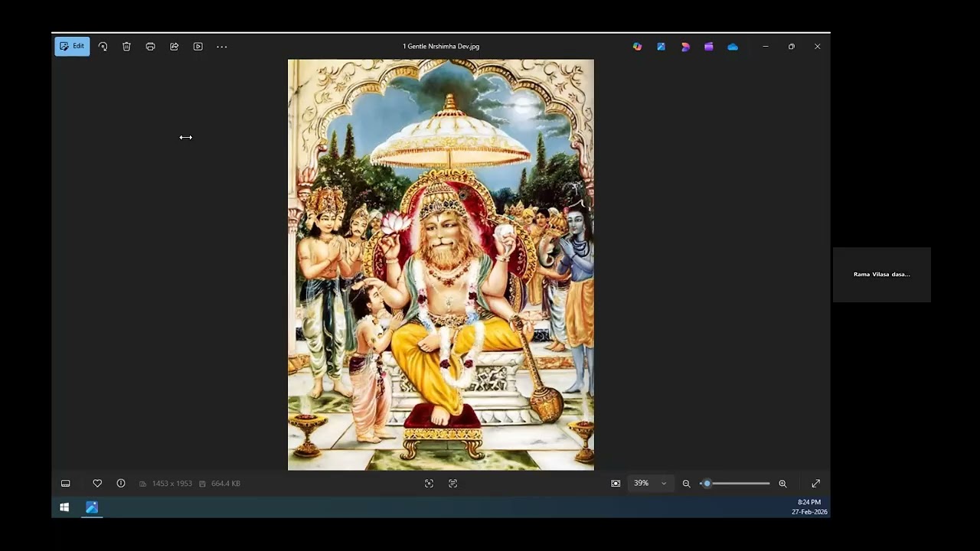Show file info with the info icon
The image size is (980, 551).
(121, 484)
